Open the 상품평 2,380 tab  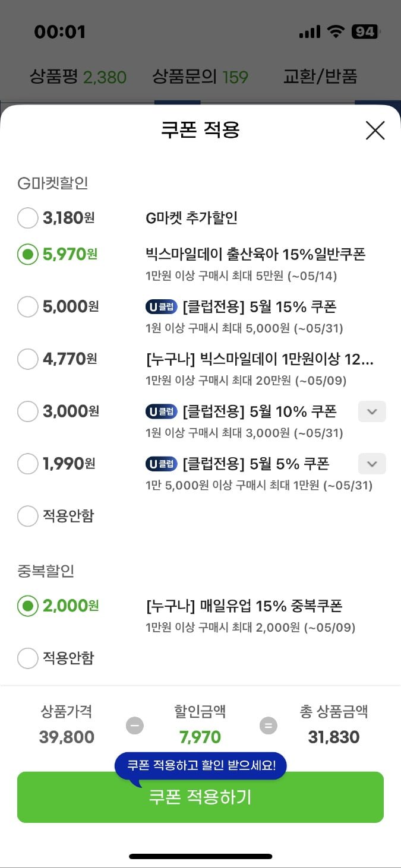[78, 77]
